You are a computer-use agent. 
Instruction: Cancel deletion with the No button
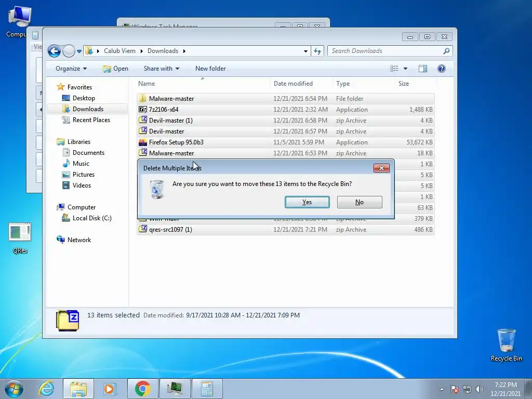360,202
